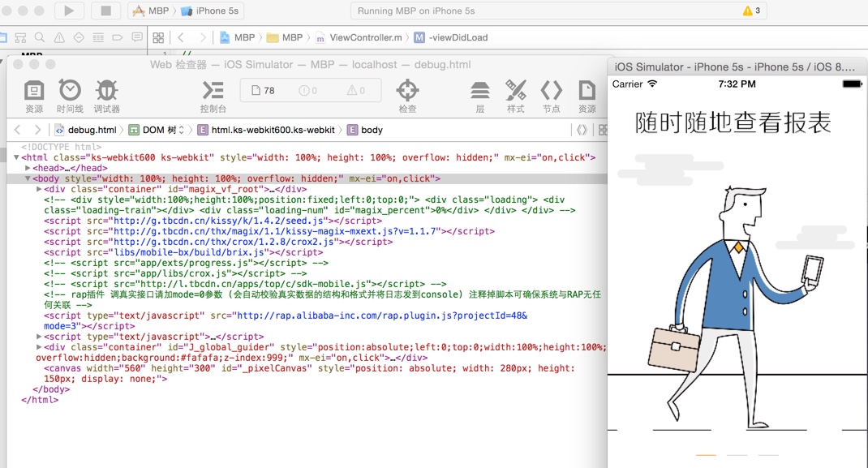This screenshot has width=868, height=468.
Task: Open the 控制台 console
Action: [x=213, y=97]
